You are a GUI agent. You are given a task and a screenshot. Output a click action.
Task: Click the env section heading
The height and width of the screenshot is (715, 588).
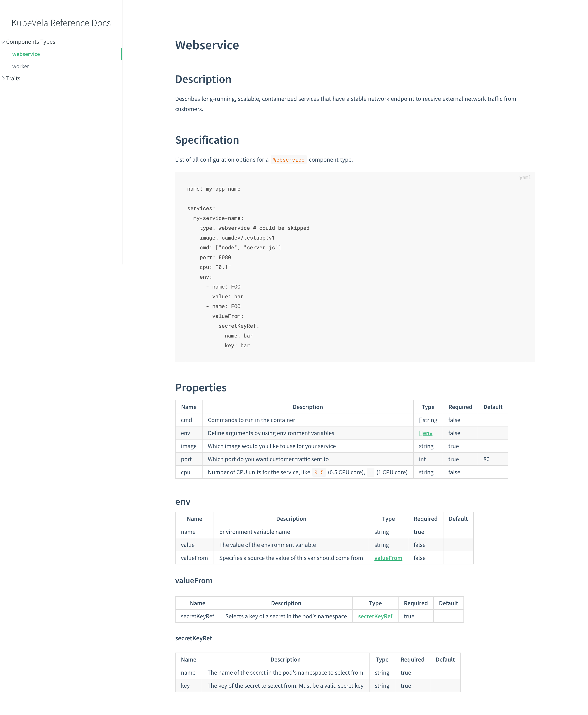click(183, 502)
